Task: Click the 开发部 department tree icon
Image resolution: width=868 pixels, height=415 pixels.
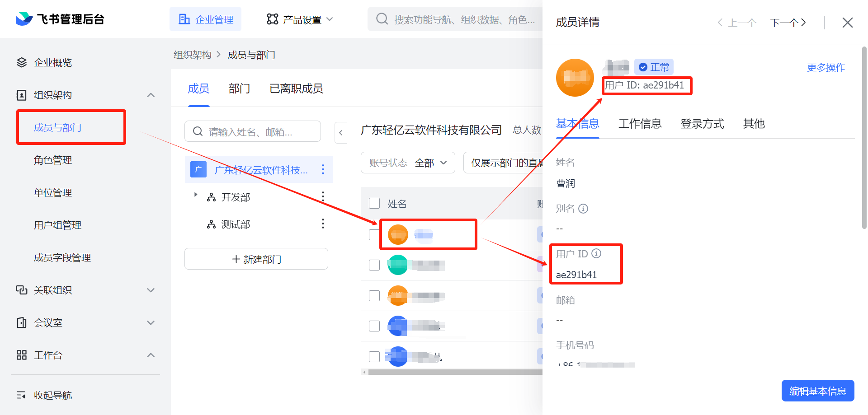Action: (211, 197)
